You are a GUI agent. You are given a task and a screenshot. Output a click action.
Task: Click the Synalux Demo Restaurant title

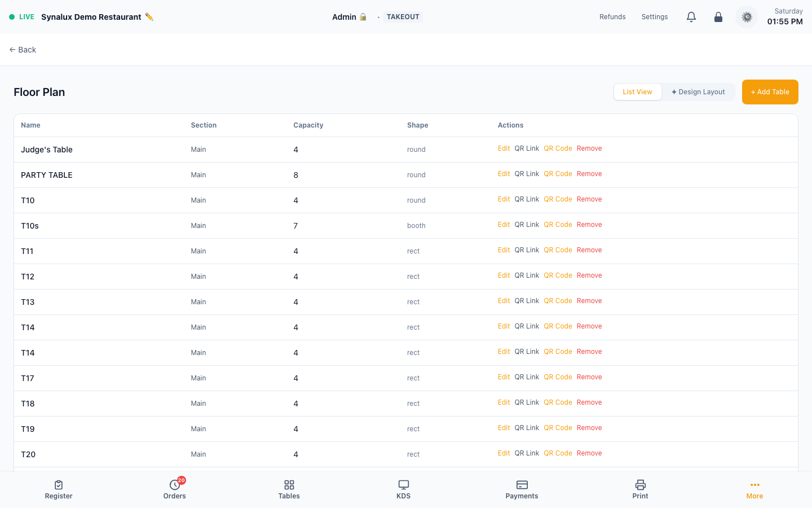point(91,17)
